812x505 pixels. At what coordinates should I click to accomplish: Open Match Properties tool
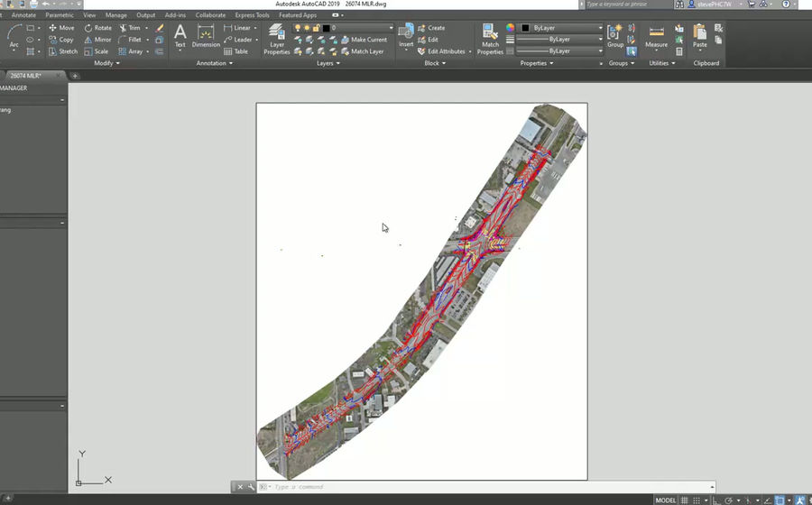(490, 40)
